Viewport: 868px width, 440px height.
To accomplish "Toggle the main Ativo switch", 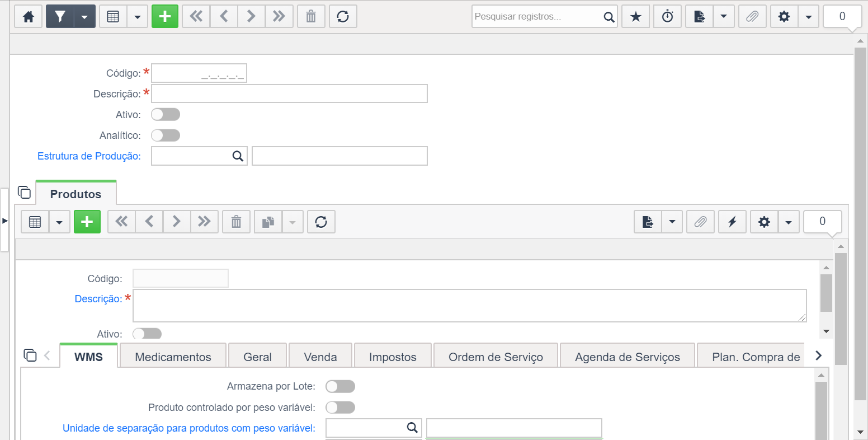I will click(166, 115).
